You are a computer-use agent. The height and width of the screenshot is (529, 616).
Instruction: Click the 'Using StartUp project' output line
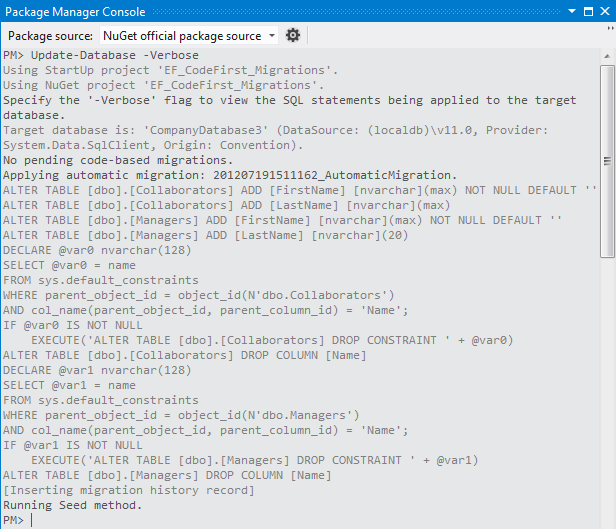170,70
